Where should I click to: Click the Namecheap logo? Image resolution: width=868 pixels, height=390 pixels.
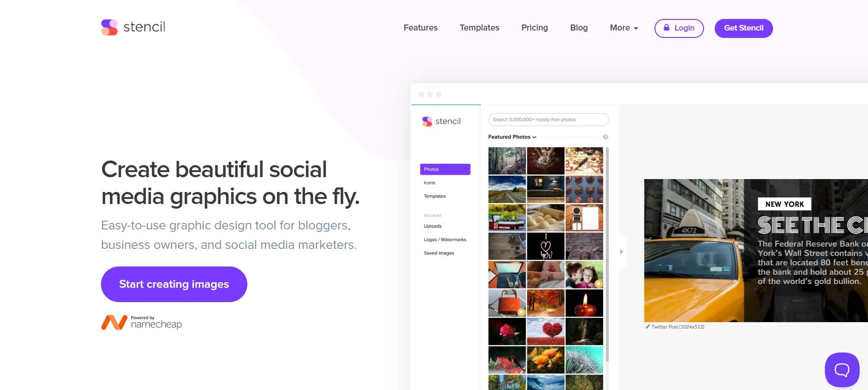(x=141, y=322)
